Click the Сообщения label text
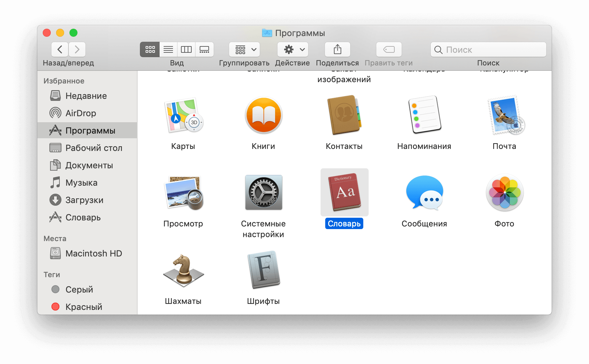 point(424,224)
